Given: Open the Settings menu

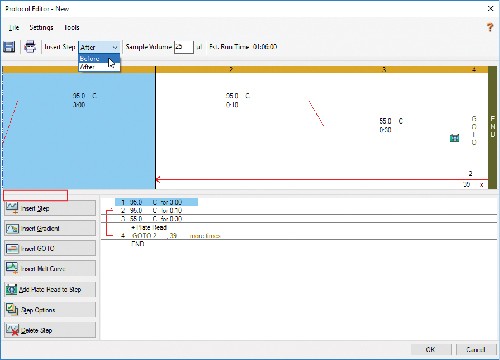Looking at the screenshot, I should click(x=41, y=27).
